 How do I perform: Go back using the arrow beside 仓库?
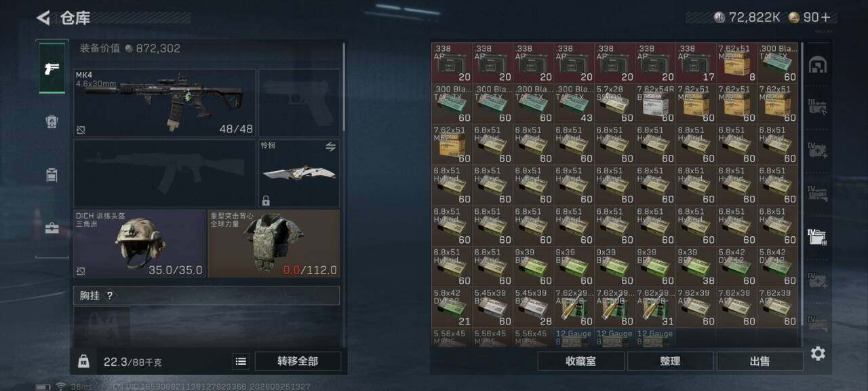[x=44, y=18]
